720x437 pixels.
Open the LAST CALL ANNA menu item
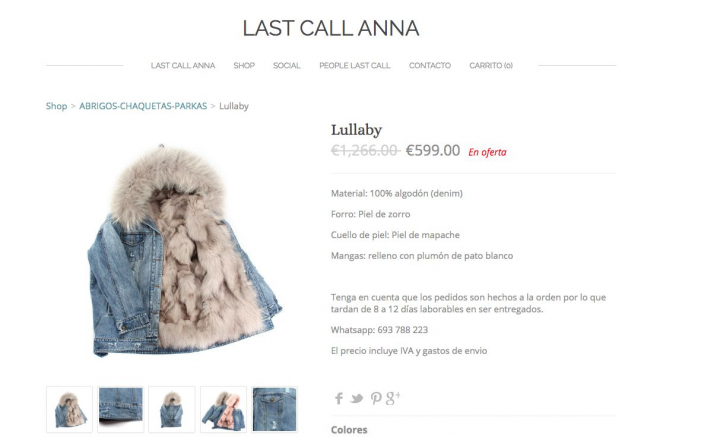click(183, 66)
